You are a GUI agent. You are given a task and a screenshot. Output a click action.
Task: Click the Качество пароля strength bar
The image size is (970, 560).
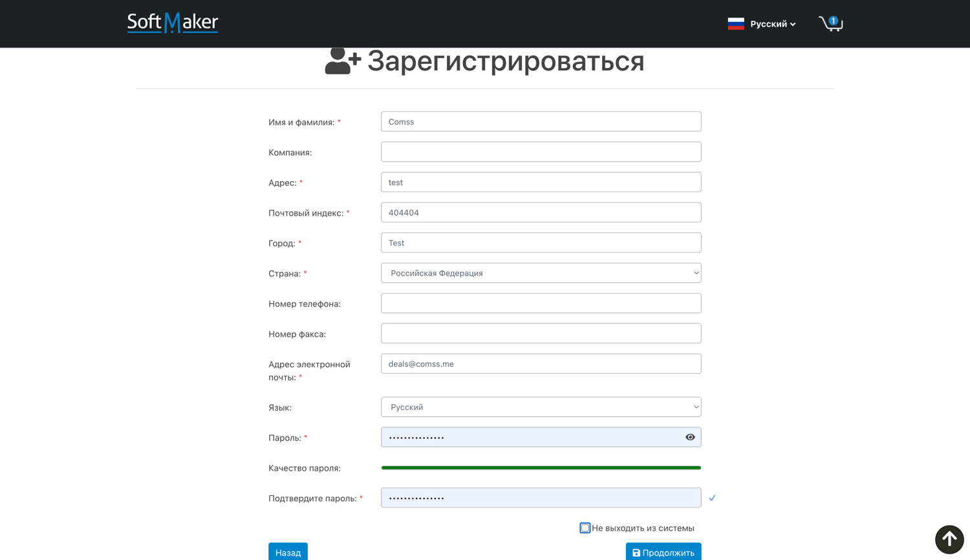pyautogui.click(x=541, y=468)
